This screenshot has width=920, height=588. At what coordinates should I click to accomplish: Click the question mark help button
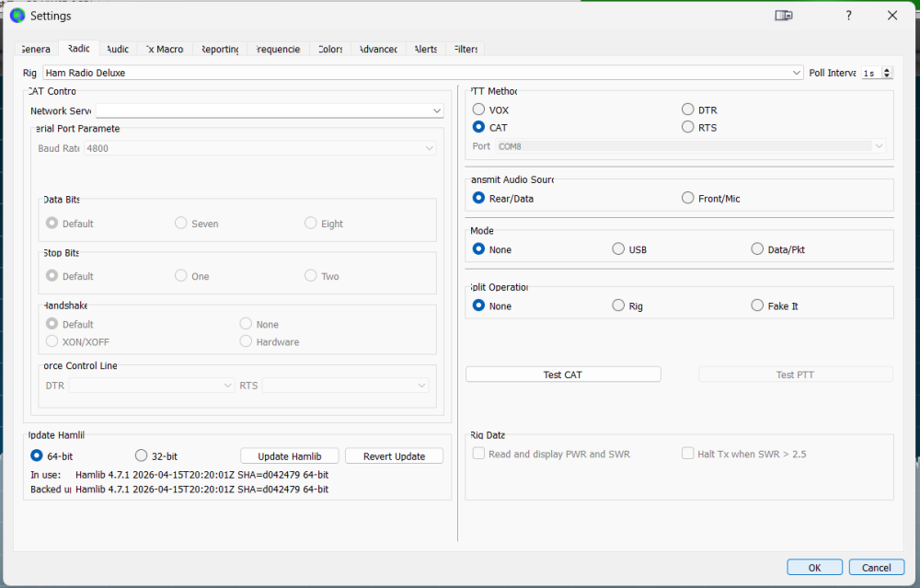848,16
